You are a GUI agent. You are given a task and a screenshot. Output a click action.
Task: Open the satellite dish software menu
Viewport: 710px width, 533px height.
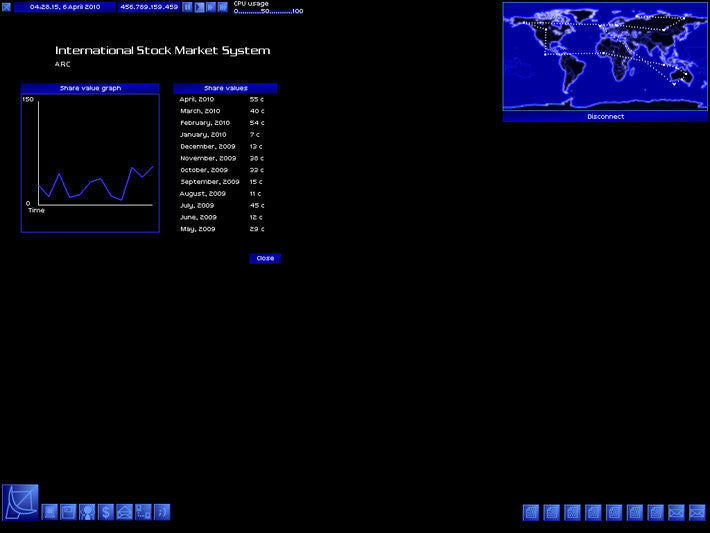click(20, 502)
